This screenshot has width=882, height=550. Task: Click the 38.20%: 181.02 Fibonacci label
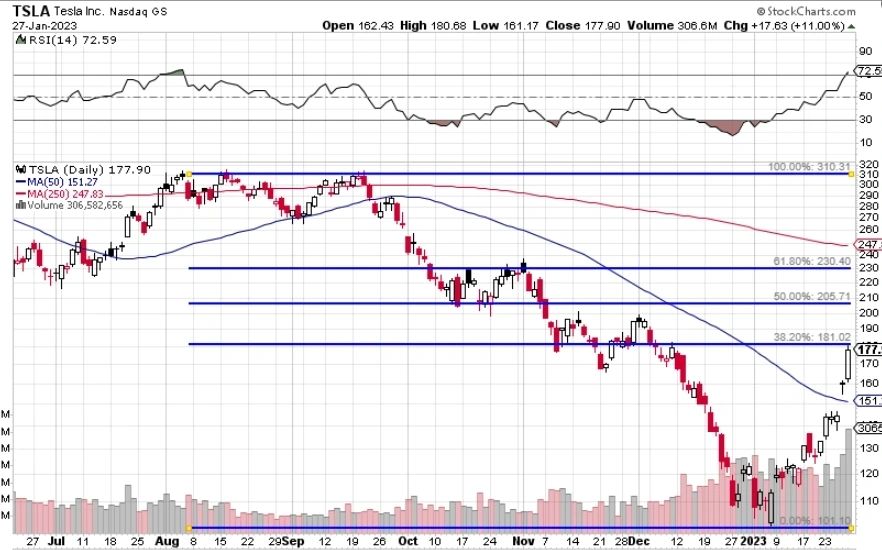click(812, 337)
